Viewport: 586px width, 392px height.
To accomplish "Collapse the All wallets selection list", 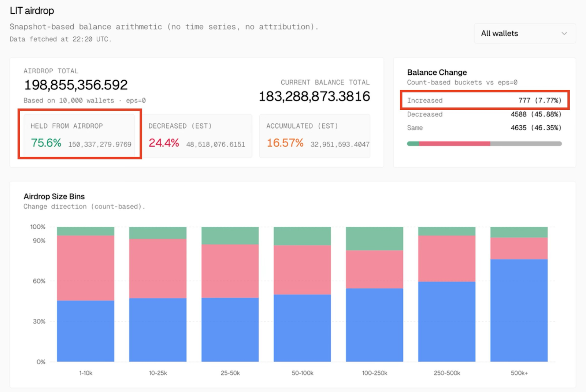I will point(524,33).
